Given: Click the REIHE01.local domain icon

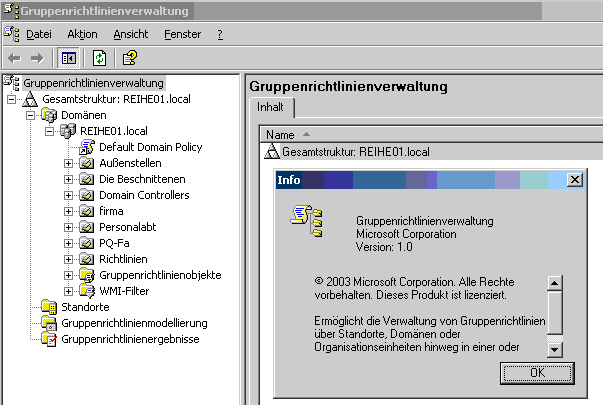Looking at the screenshot, I should pos(68,131).
